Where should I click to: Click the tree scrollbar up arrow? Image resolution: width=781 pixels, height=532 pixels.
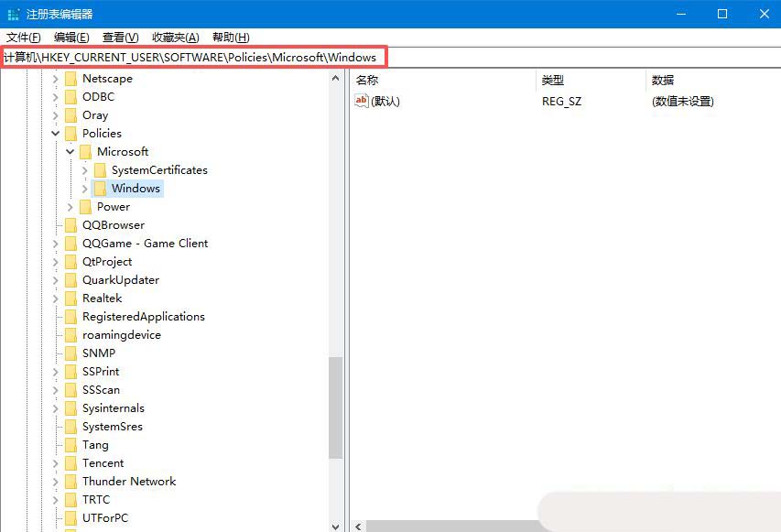(335, 78)
